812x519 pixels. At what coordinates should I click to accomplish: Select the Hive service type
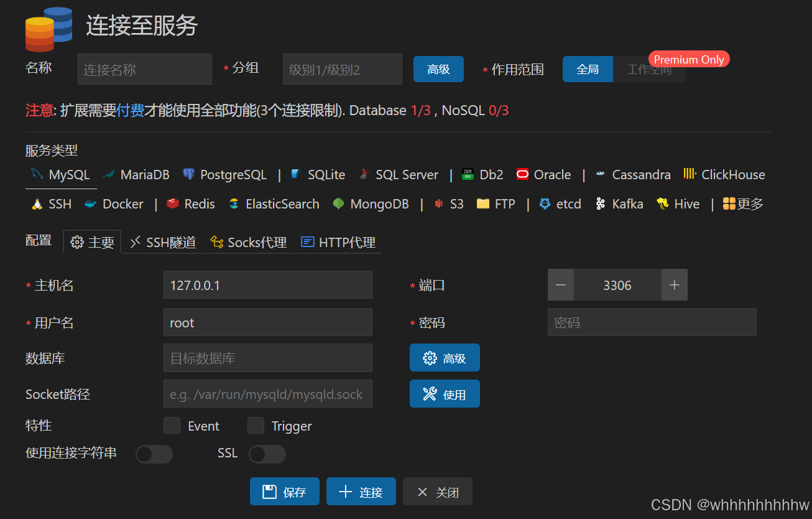tap(678, 204)
